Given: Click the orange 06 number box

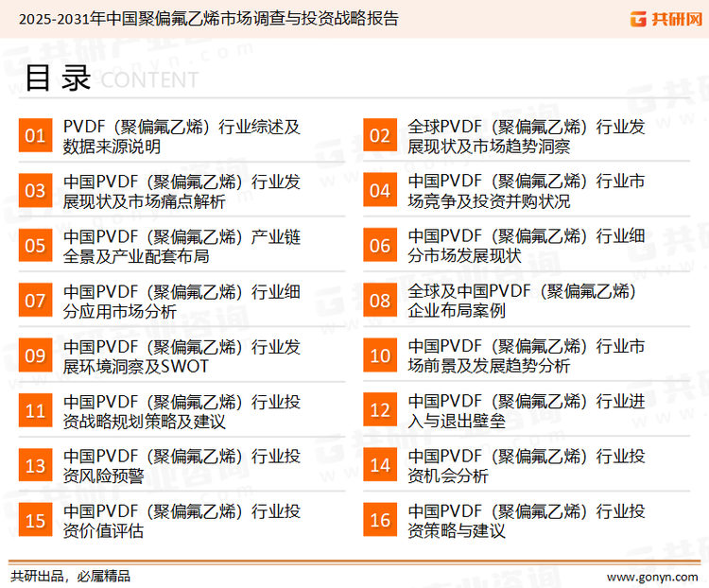Looking at the screenshot, I should tap(380, 245).
